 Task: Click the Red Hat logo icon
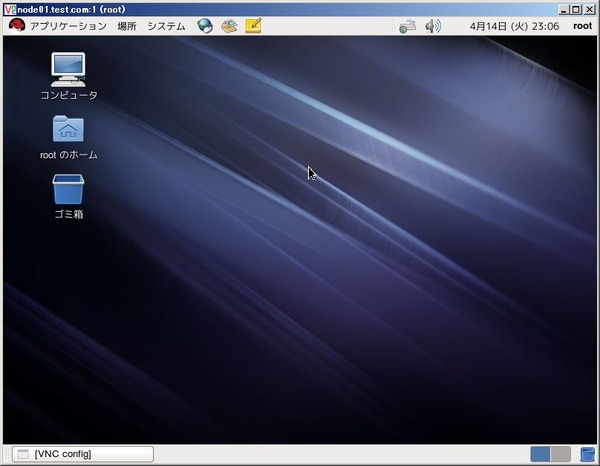(x=17, y=25)
